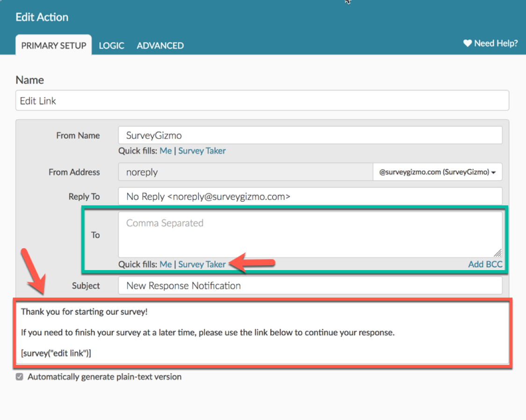The image size is (526, 420).
Task: Choose Survey Taker quick fill under To field
Action: tap(202, 264)
